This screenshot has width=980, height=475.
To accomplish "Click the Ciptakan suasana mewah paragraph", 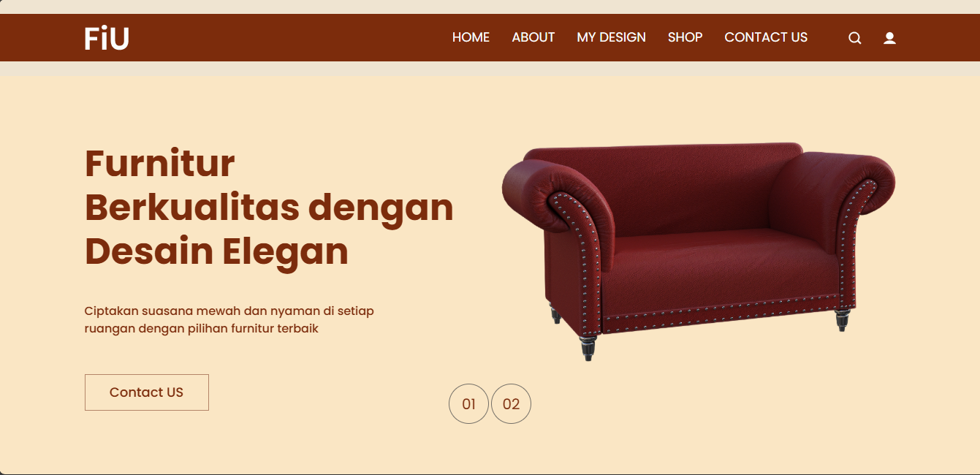I will coord(229,320).
